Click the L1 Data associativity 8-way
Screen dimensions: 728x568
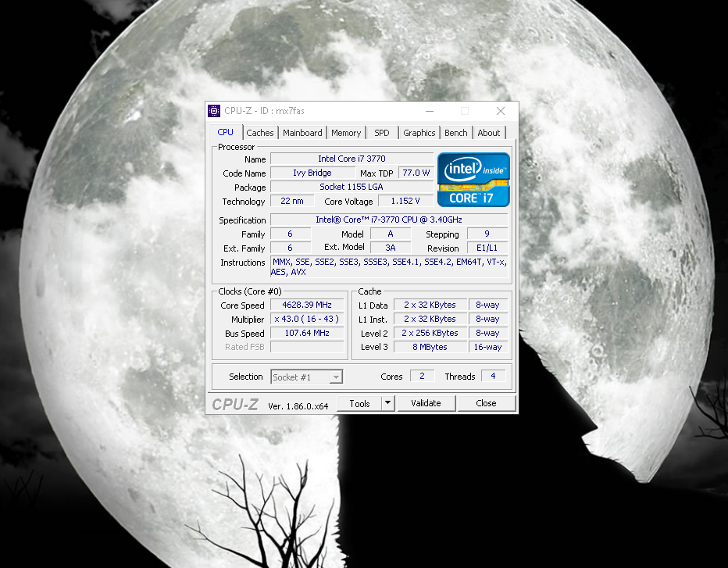pyautogui.click(x=488, y=305)
